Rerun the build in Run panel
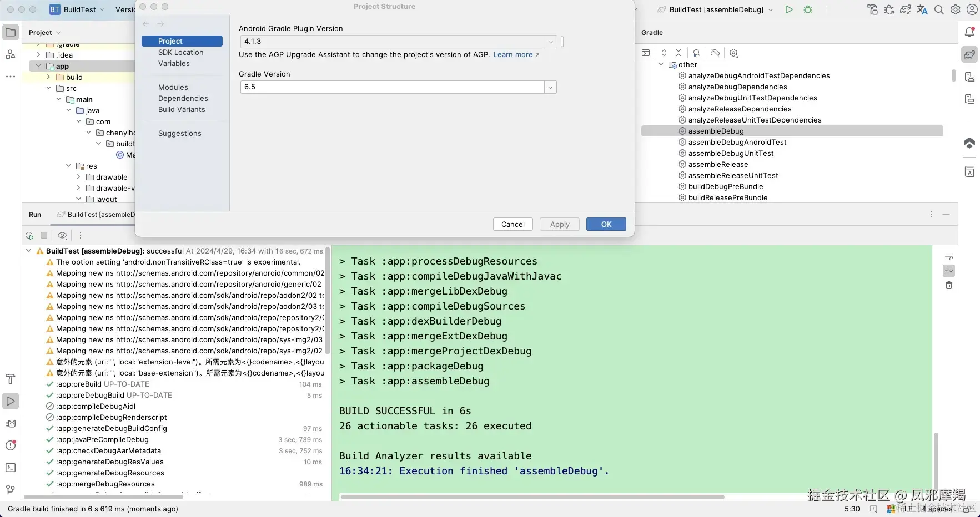 tap(29, 235)
